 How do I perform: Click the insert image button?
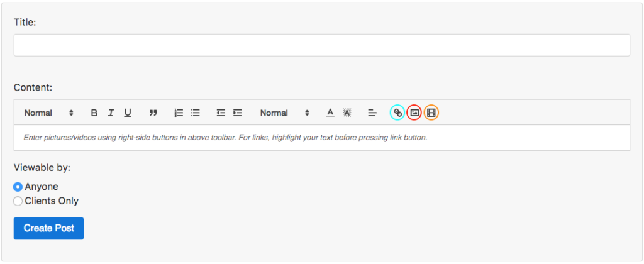pyautogui.click(x=414, y=113)
